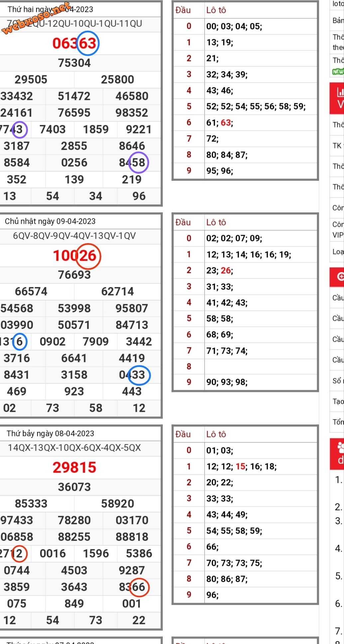Click the plus circle icon in red sidebar header
344x644 pixels.
pos(341,276)
